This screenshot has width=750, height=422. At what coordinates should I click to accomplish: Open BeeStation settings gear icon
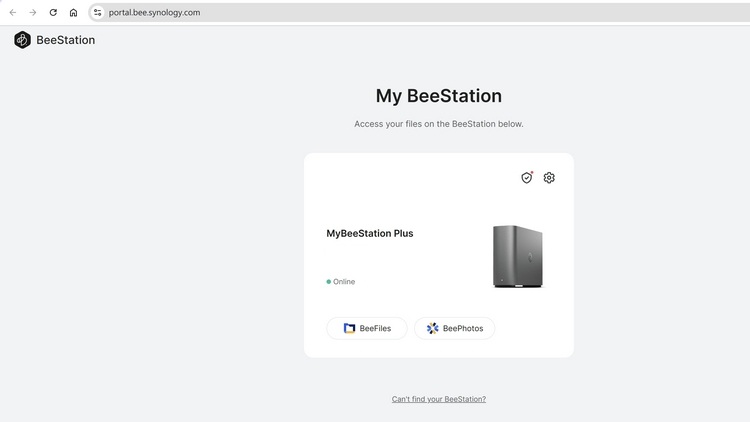[549, 178]
